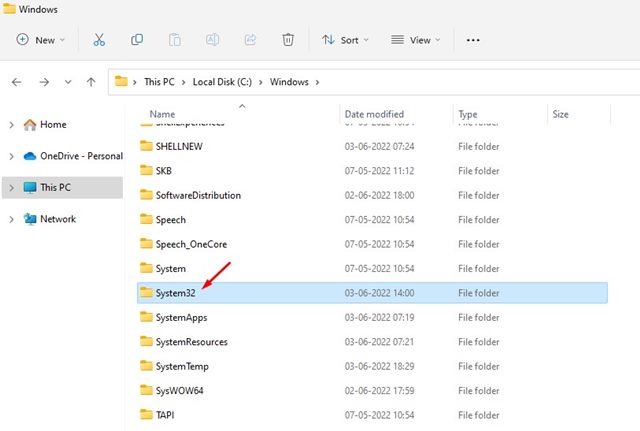The height and width of the screenshot is (431, 640).
Task: Click the Cut scissors icon
Action: 99,40
